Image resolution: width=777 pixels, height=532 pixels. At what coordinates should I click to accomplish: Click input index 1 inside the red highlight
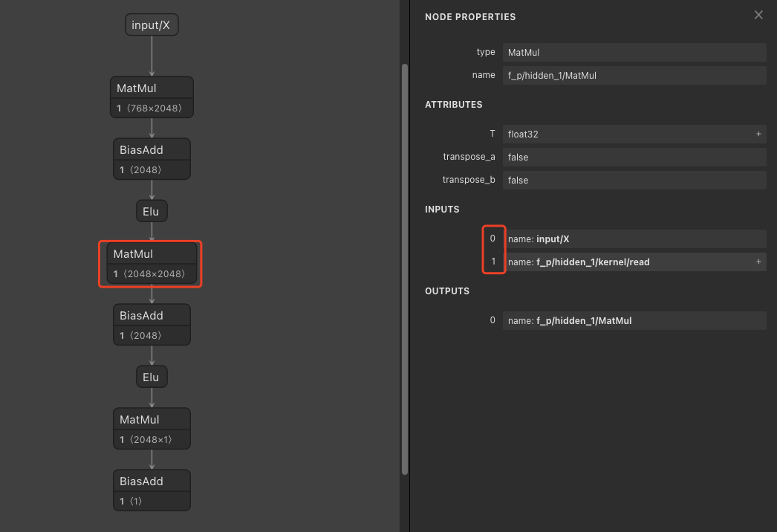(492, 261)
